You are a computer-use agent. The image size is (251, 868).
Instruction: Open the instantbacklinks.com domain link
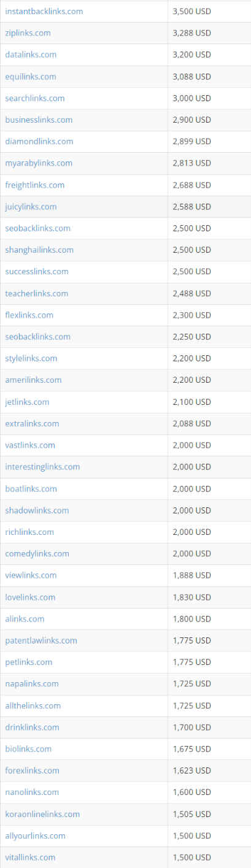[x=44, y=12]
